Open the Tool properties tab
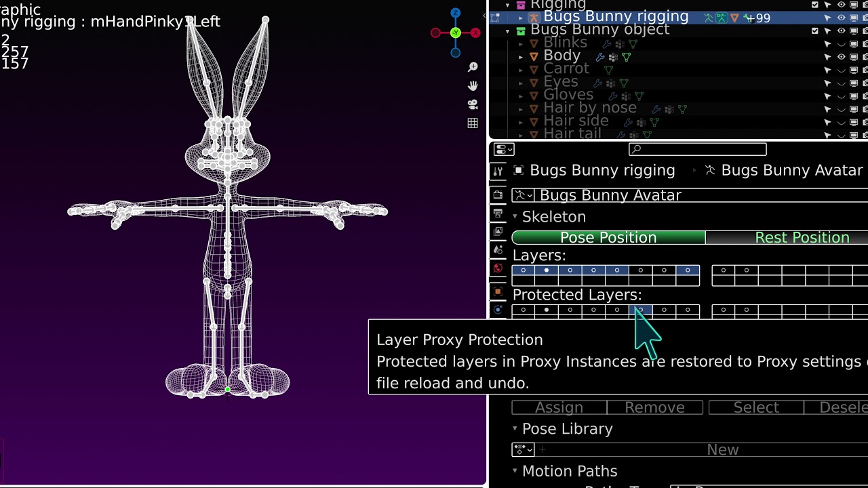868x488 pixels. [x=498, y=171]
